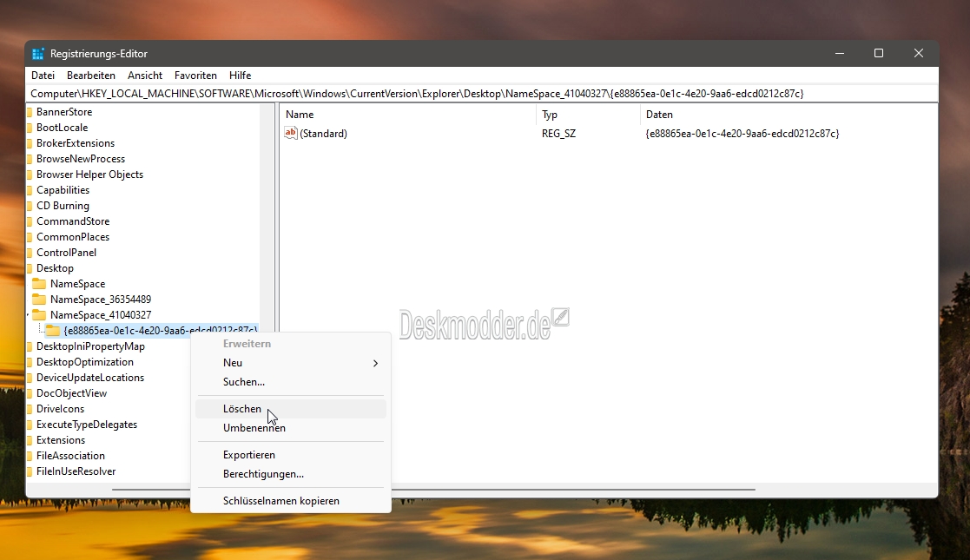
Task: Select the {e88865ea-0e1c-4e20-9aa6 subkey
Action: tap(161, 331)
